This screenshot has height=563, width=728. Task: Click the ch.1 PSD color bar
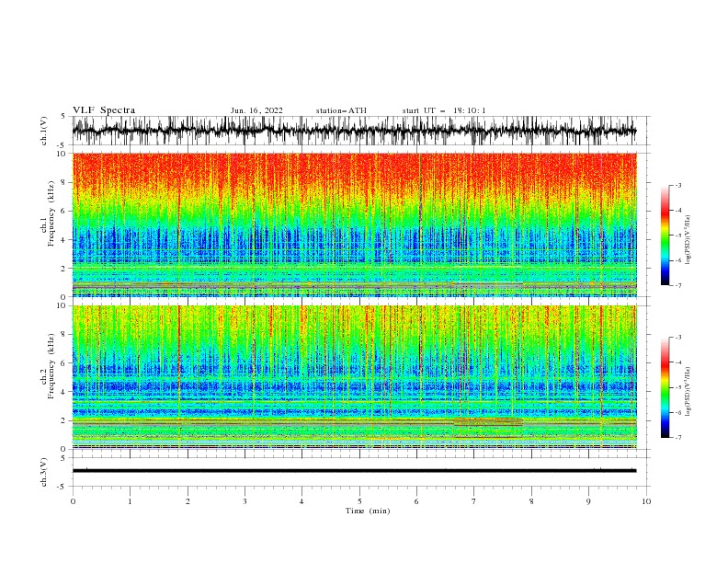[665, 236]
